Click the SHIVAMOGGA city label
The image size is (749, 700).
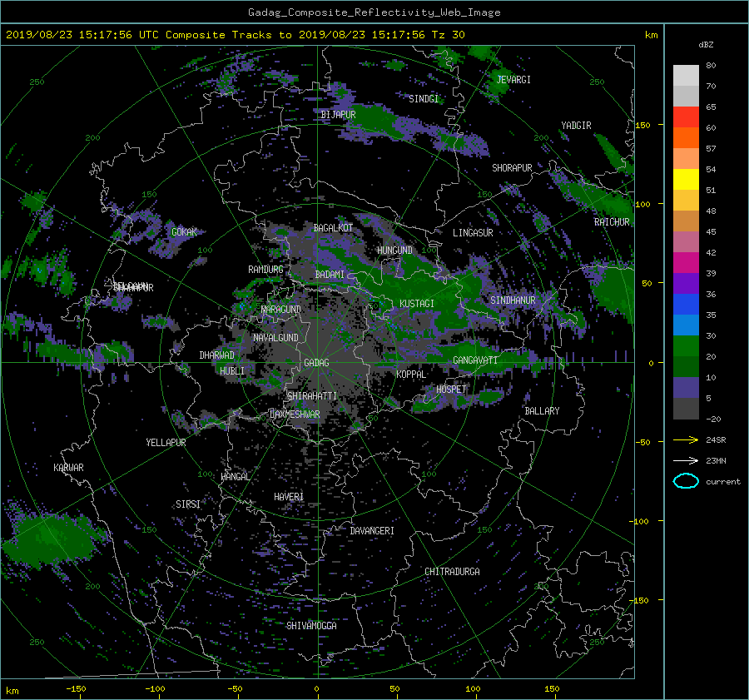coord(311,625)
